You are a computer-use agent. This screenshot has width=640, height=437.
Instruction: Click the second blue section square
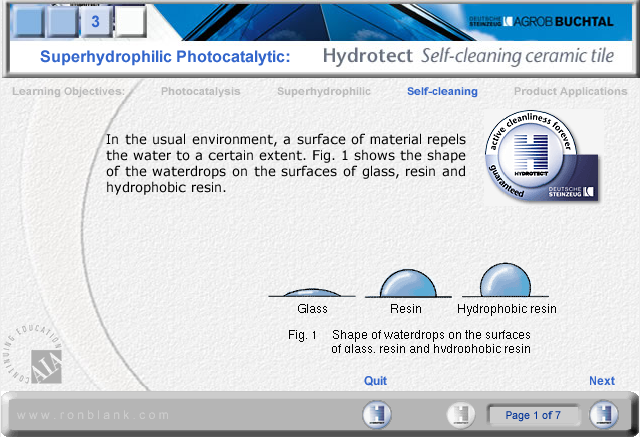[62, 21]
